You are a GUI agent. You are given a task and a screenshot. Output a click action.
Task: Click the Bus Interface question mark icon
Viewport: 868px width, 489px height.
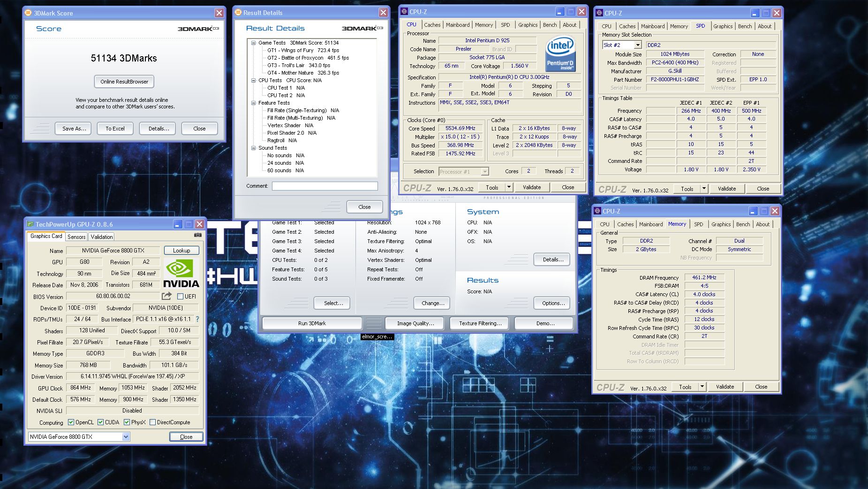[197, 319]
